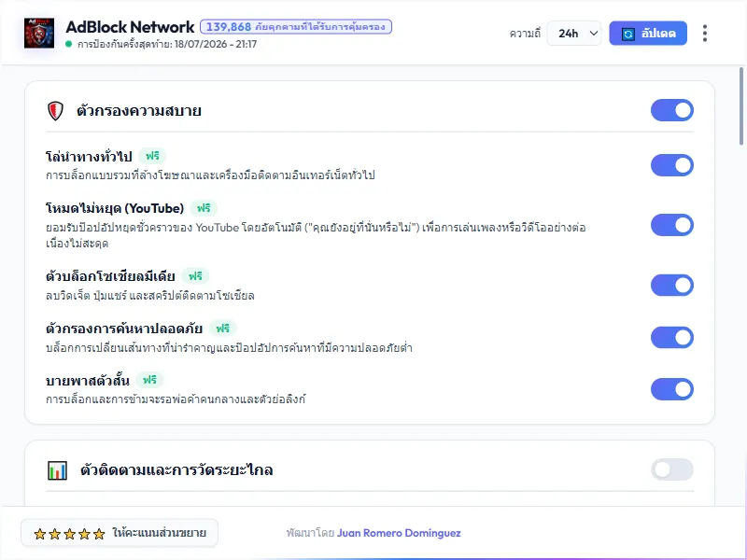The image size is (747, 560).
Task: Toggle the บายพาสตัวสั้น switch
Action: 671,389
